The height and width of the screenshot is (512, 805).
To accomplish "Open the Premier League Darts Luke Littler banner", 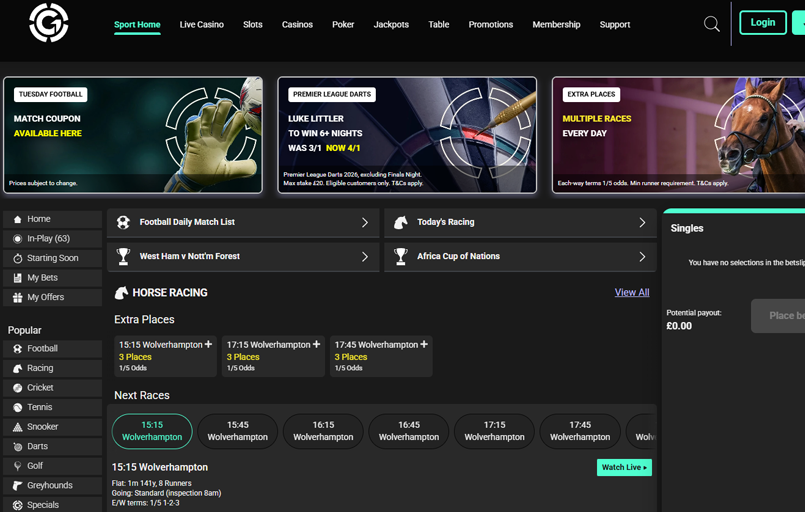I will point(407,135).
